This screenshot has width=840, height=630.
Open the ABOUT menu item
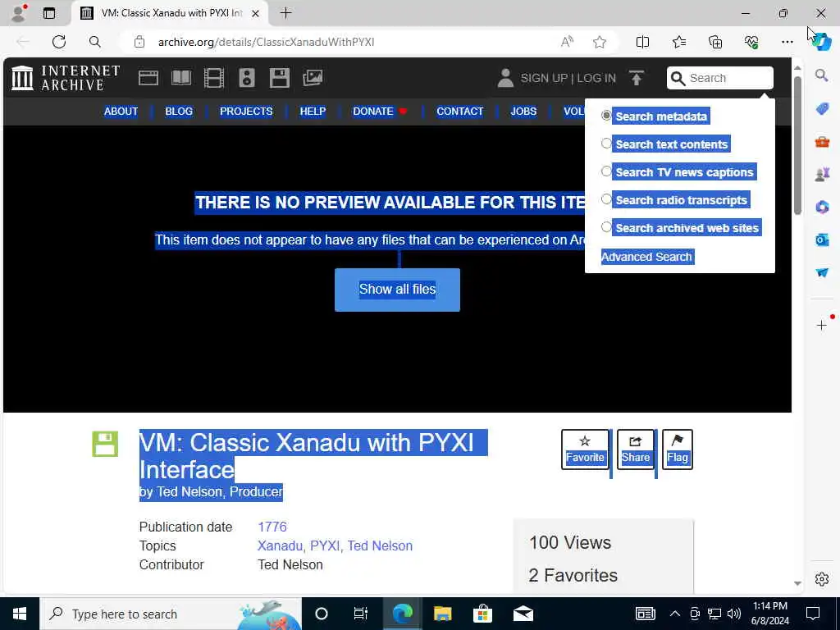(x=121, y=112)
